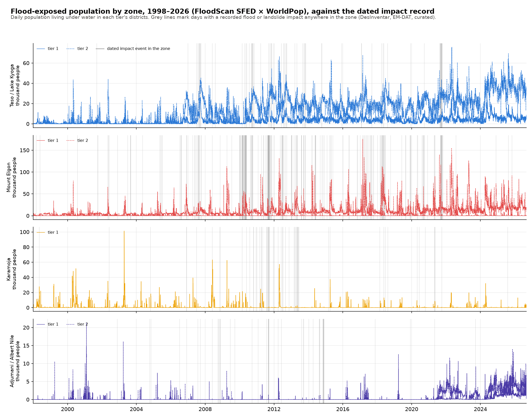The height and width of the screenshot is (418, 532).
Task: Click y-tick "100" in Karamoja panel
Action: [25, 232]
